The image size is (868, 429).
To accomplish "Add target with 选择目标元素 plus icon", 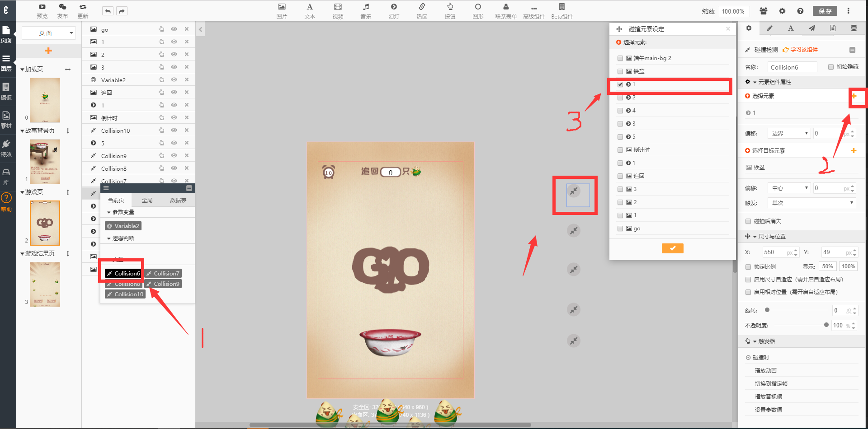I will pos(854,150).
